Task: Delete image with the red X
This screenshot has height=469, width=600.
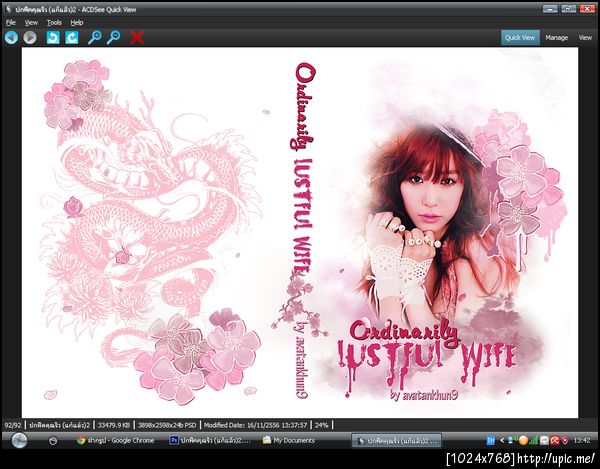Action: (137, 37)
